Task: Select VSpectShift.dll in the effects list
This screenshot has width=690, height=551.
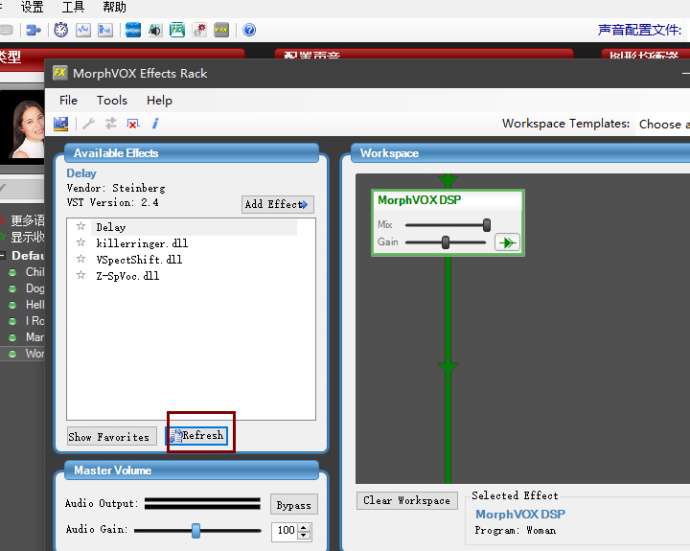Action: point(139,259)
